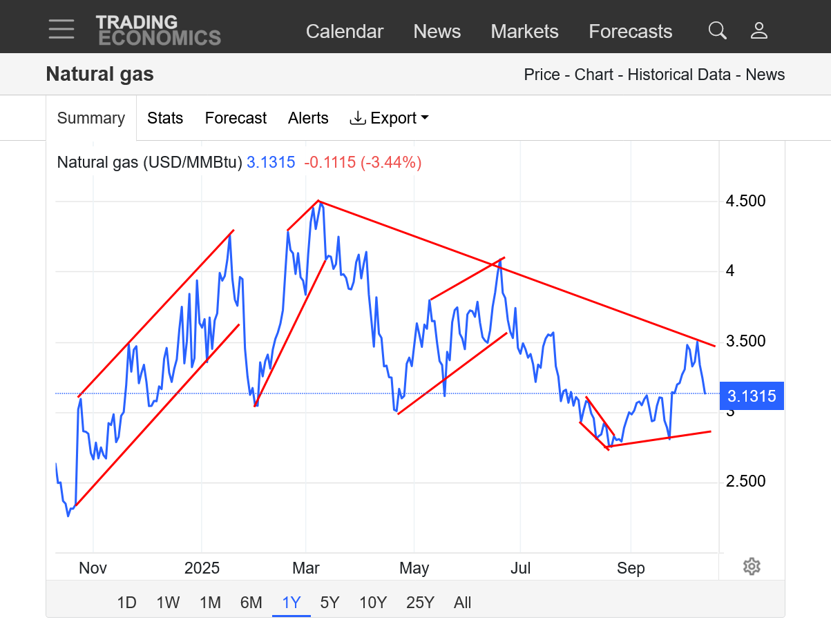Screen dimensions: 831x644
Task: Open News in top navigation
Action: (437, 32)
